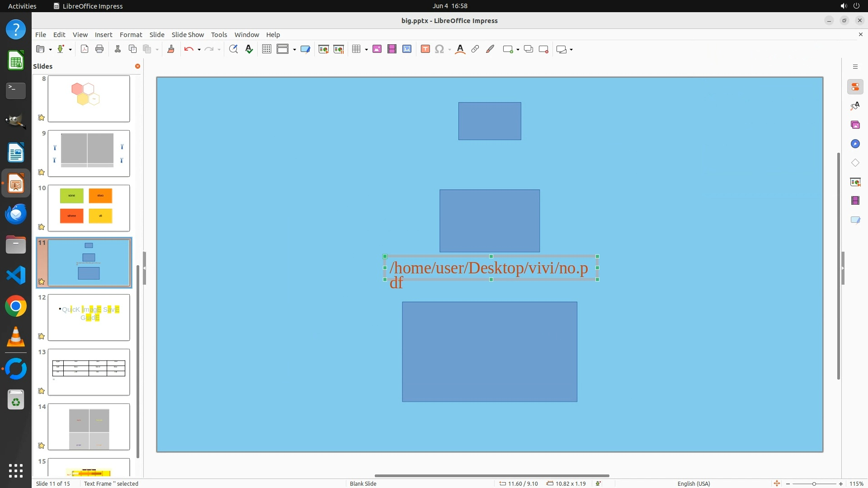
Task: Insert an image with the toolbar icon
Action: pyautogui.click(x=377, y=49)
